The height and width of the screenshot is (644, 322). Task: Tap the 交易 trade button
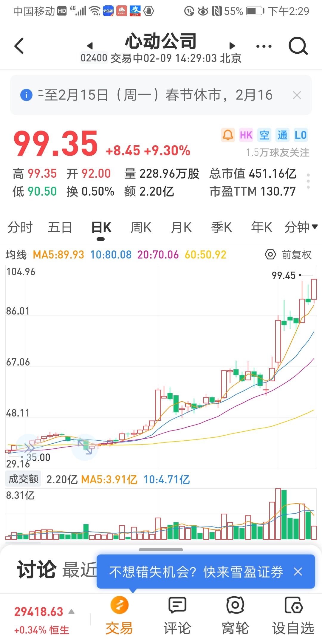click(119, 615)
